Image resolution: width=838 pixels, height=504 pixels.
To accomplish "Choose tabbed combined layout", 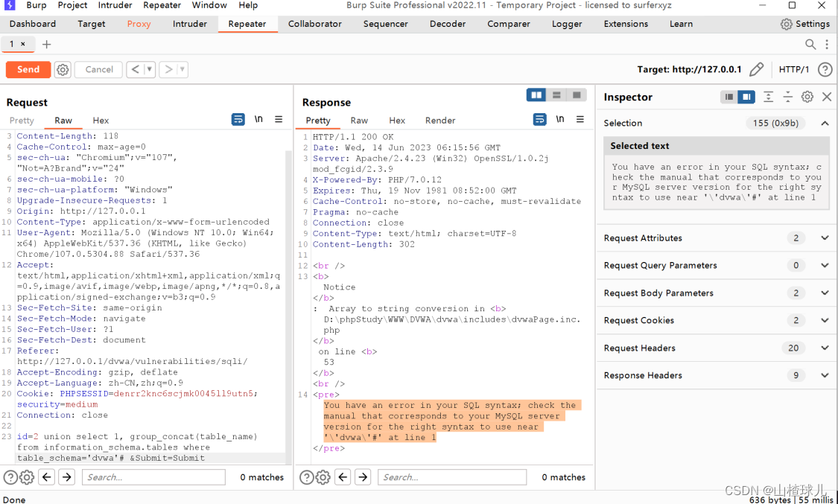I will click(577, 95).
